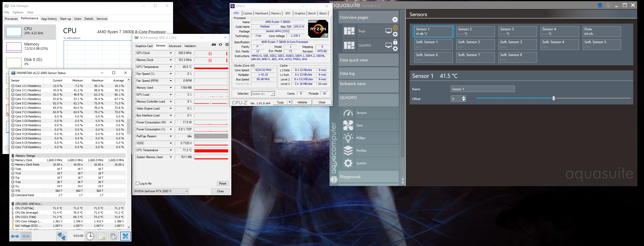Select the Memory graph thumbnail in Task Manager
Viewport: 644px width, 246px height.
point(14,47)
